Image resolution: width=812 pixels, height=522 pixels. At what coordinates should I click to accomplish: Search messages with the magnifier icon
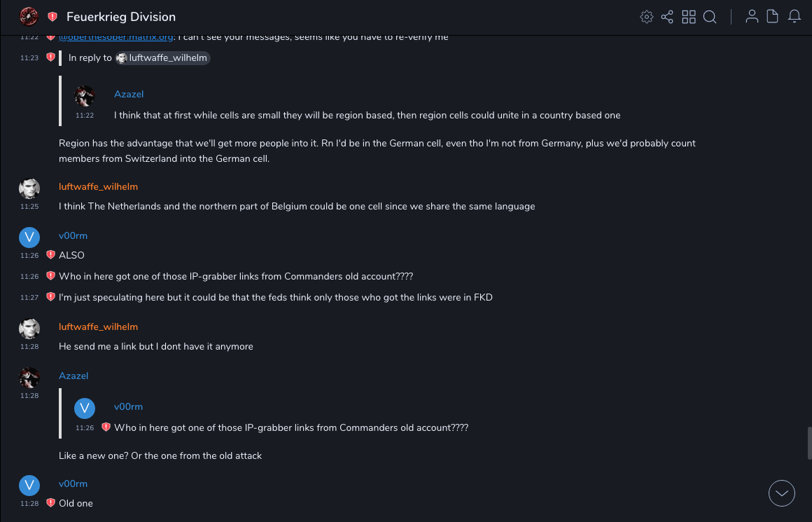click(x=710, y=17)
